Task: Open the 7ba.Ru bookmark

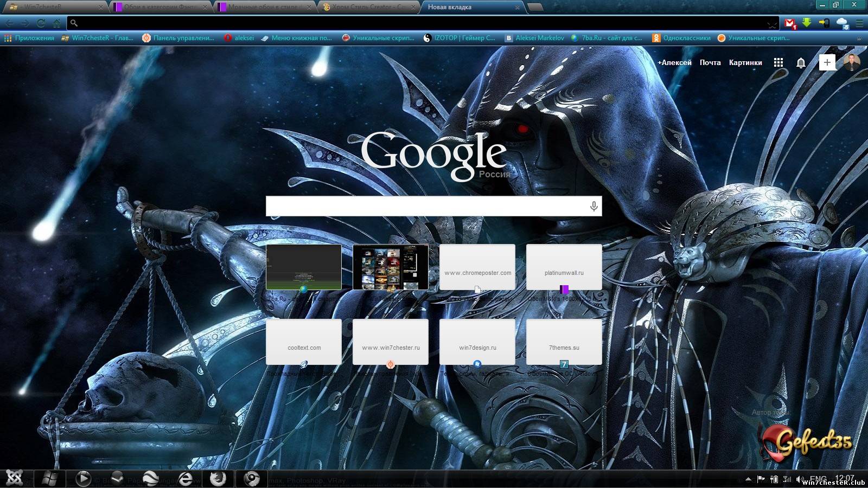Action: (x=607, y=38)
